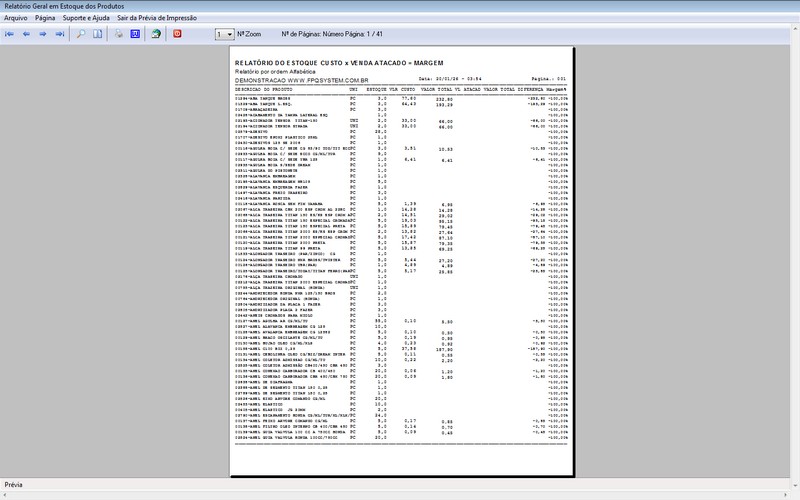Open the Suporte e Ajuda menu
The width and height of the screenshot is (800, 500).
[86, 18]
